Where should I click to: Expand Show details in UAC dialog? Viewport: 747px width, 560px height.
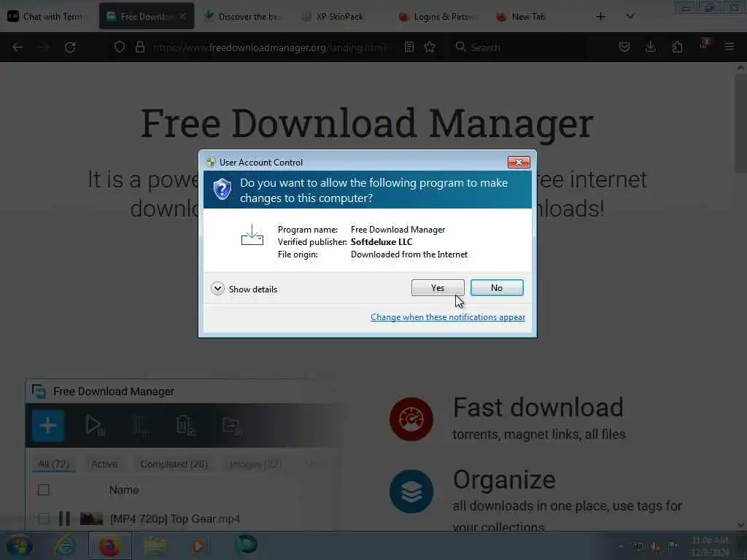[244, 289]
